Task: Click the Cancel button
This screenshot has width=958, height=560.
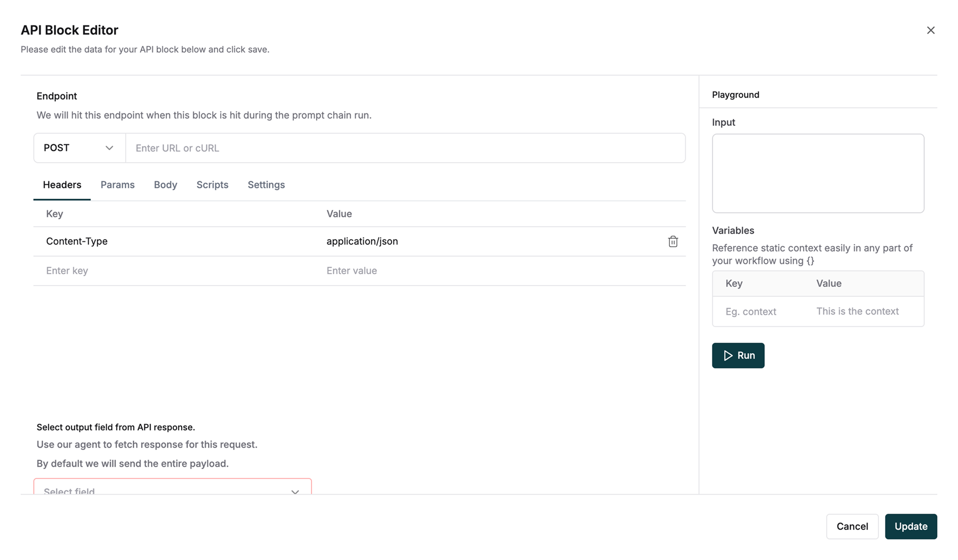Action: pyautogui.click(x=852, y=526)
